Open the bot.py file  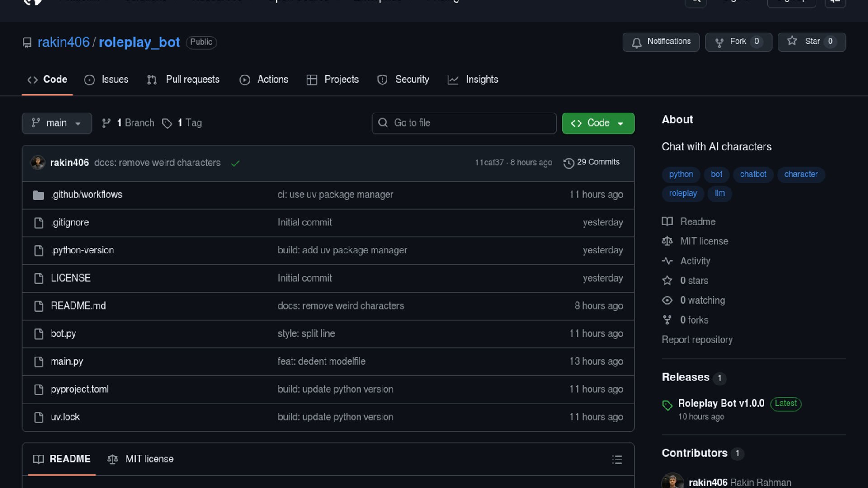coord(63,333)
